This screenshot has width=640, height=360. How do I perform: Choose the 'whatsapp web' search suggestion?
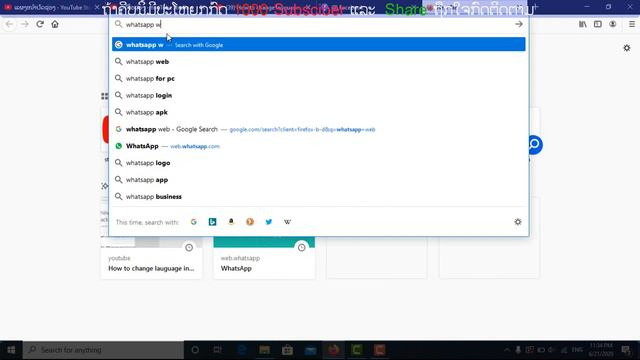tap(319, 62)
